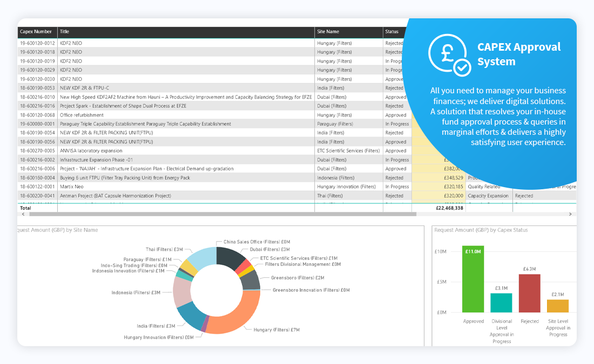
Task: Click the 'Quality Related' cell
Action: click(x=484, y=187)
